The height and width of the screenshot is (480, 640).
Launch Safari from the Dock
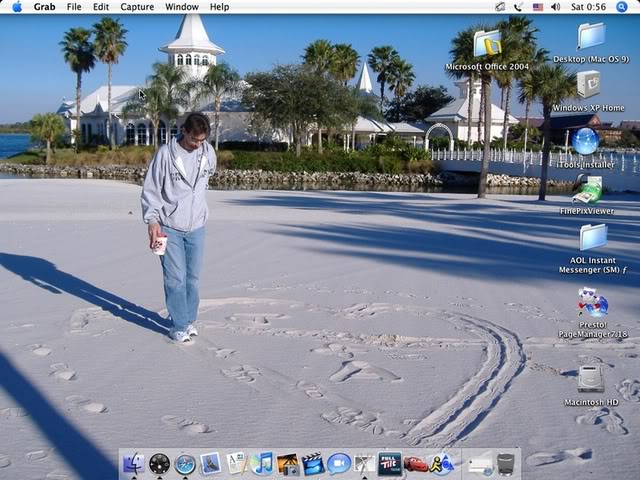185,464
